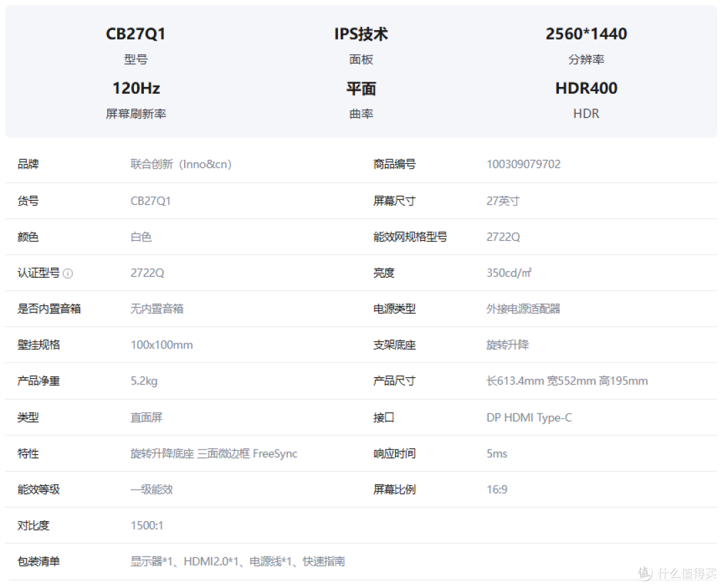This screenshot has width=723, height=588.
Task: Click the 品牌 label
Action: (x=28, y=164)
